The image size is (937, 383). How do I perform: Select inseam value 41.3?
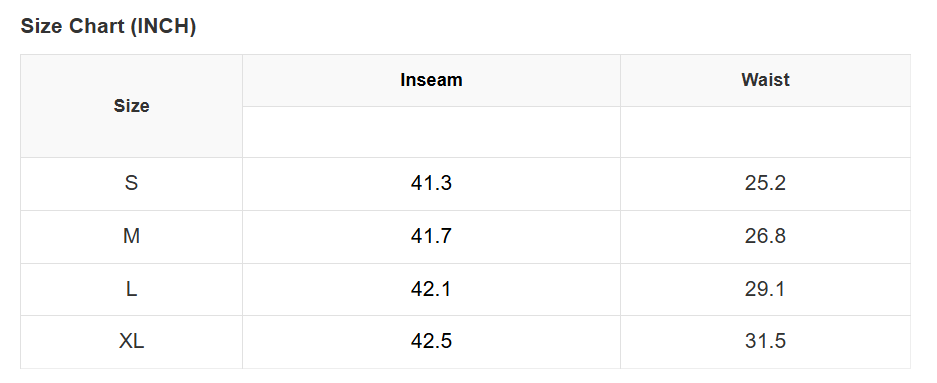(431, 183)
